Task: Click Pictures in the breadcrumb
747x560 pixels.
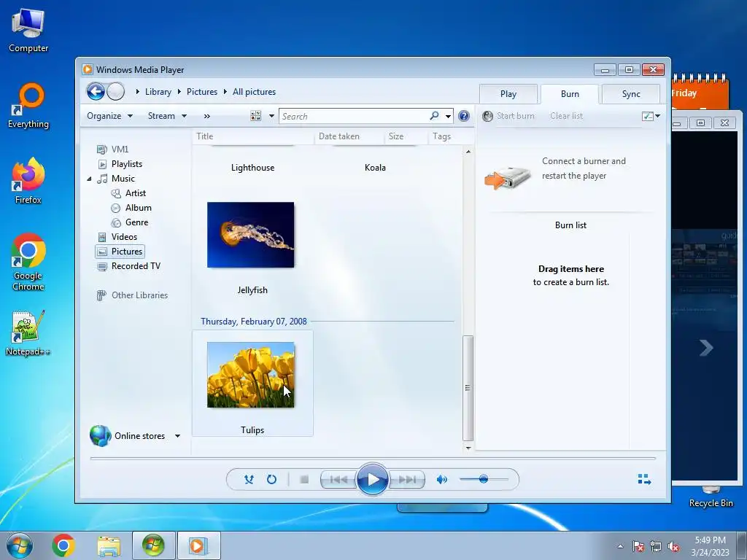Action: coord(202,91)
